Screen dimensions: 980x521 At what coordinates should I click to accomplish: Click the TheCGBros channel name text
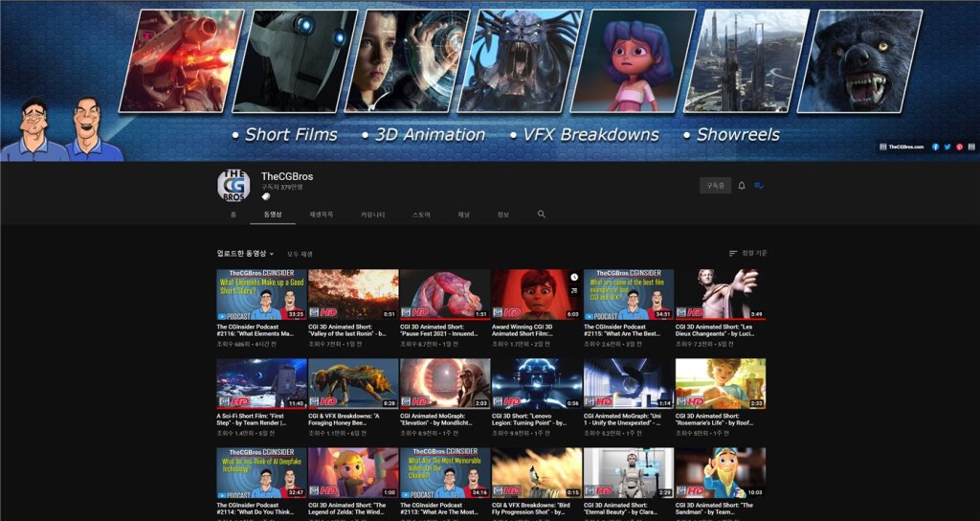tap(287, 176)
